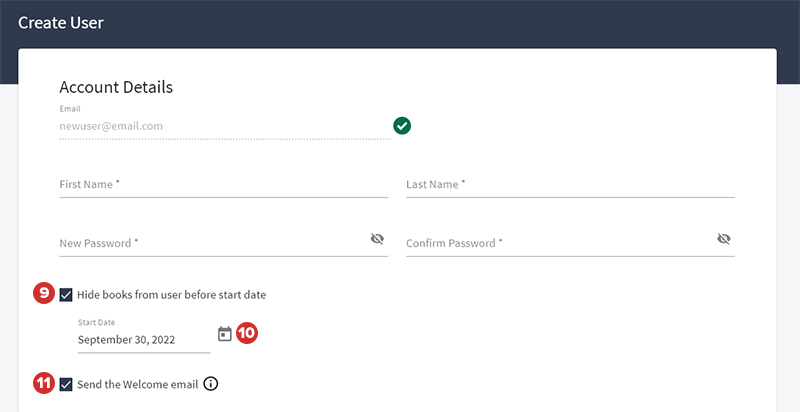800x412 pixels.
Task: Select the Last Name input field
Action: [x=570, y=185]
